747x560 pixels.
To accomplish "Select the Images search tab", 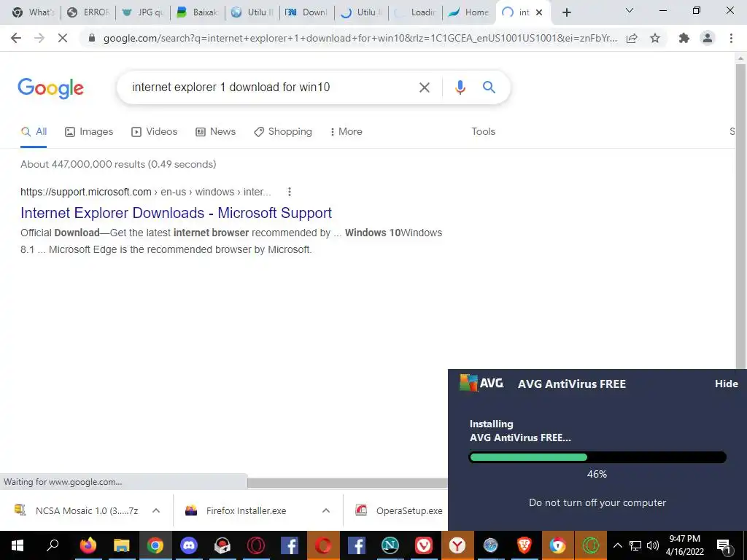I will pyautogui.click(x=89, y=132).
